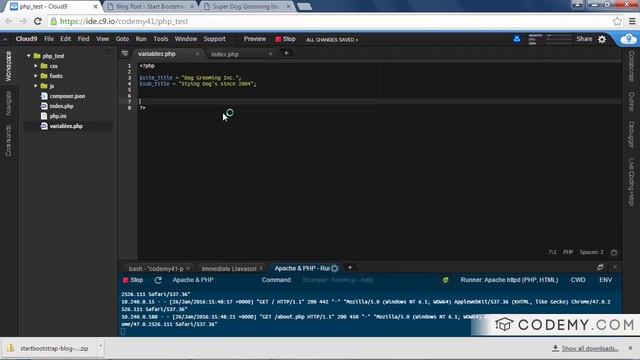Viewport: 640px width, 360px height.
Task: Click Stop in the runner console panel
Action: 133,280
